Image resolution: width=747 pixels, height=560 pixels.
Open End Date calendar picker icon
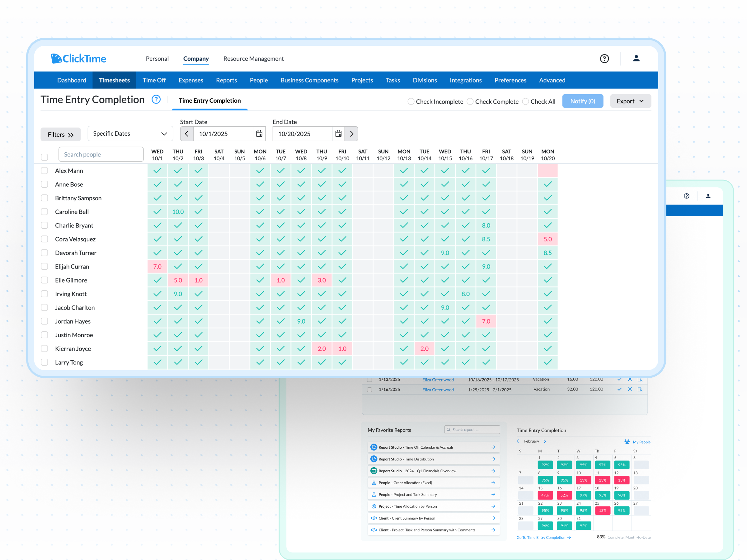point(338,134)
